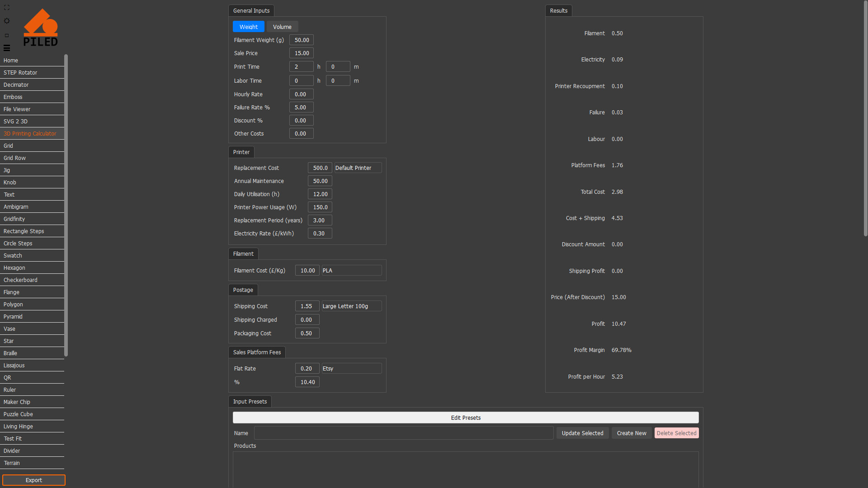This screenshot has height=488, width=868.
Task: Open the PLA filament type selector
Action: 351,270
